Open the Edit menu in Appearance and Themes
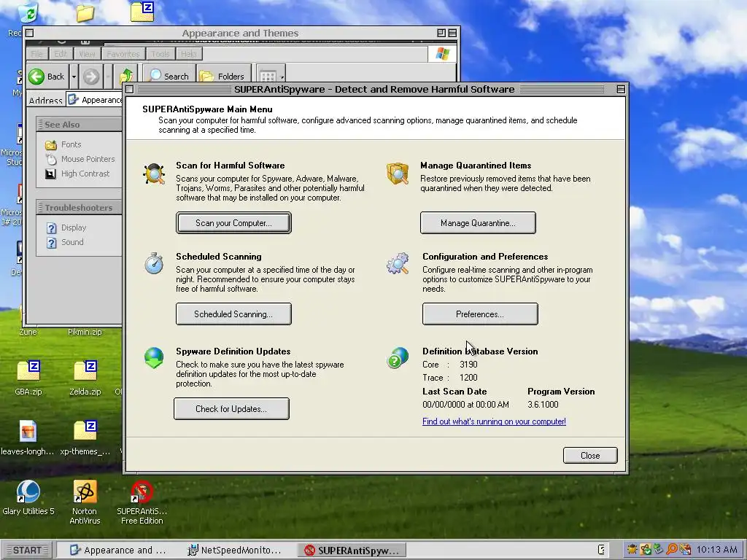This screenshot has width=747, height=560. 61,54
